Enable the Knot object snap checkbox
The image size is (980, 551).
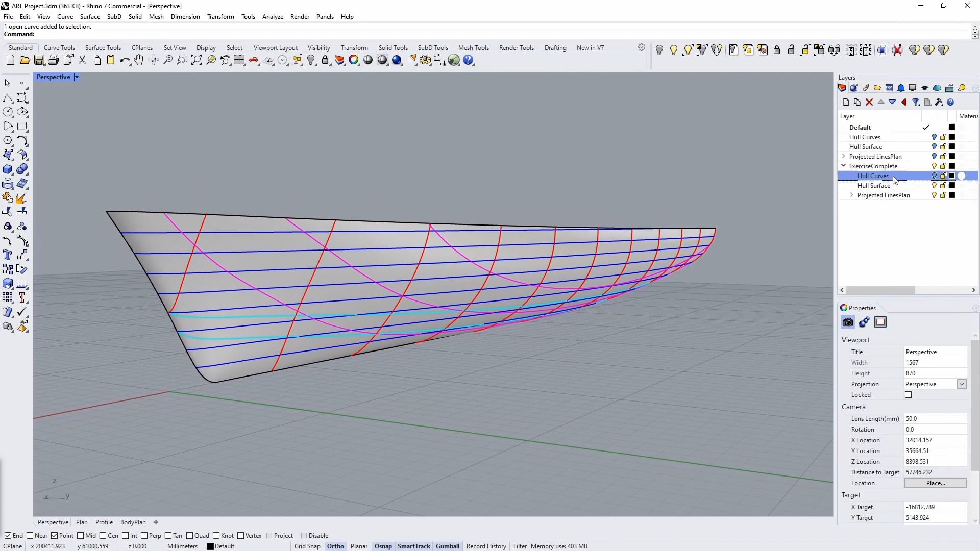point(217,535)
